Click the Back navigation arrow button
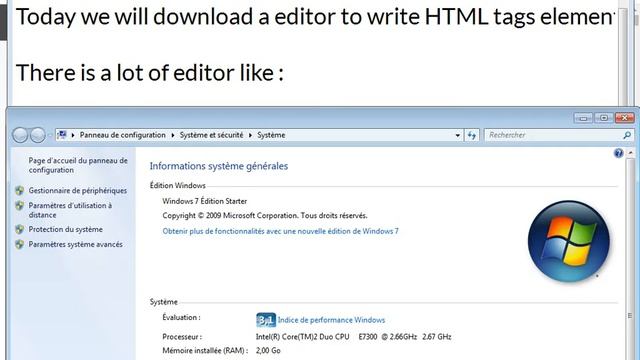 click(20, 135)
